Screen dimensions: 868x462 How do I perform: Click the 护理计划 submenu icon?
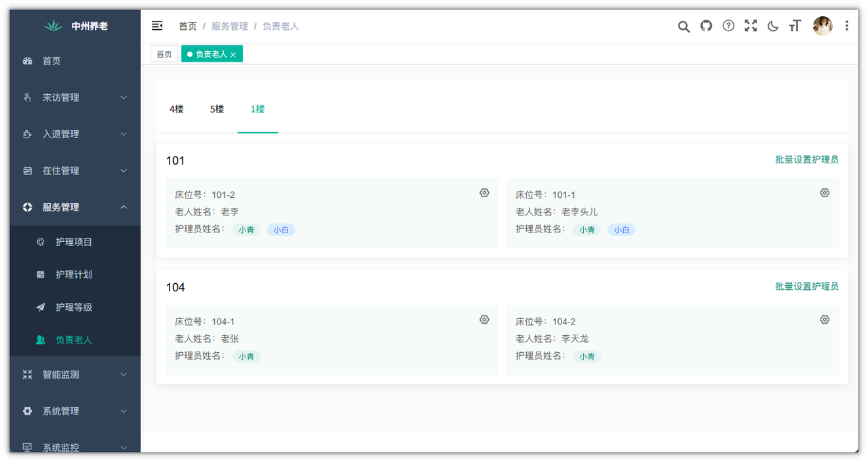(x=41, y=274)
